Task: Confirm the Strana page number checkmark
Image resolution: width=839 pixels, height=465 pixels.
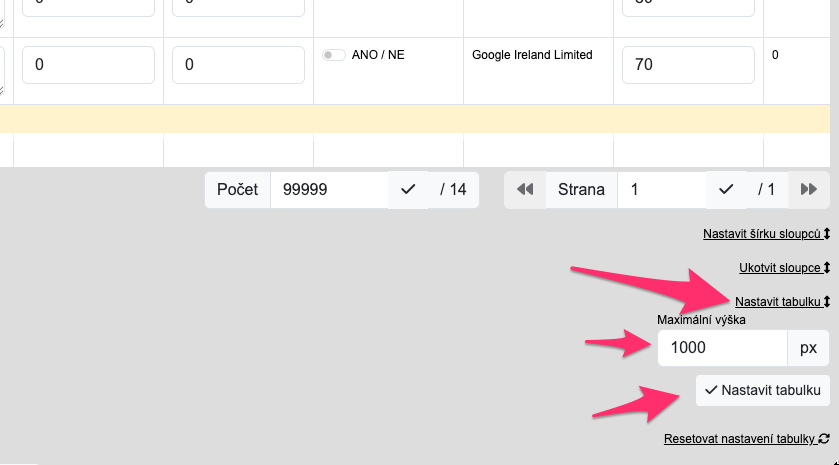Action: tap(726, 189)
